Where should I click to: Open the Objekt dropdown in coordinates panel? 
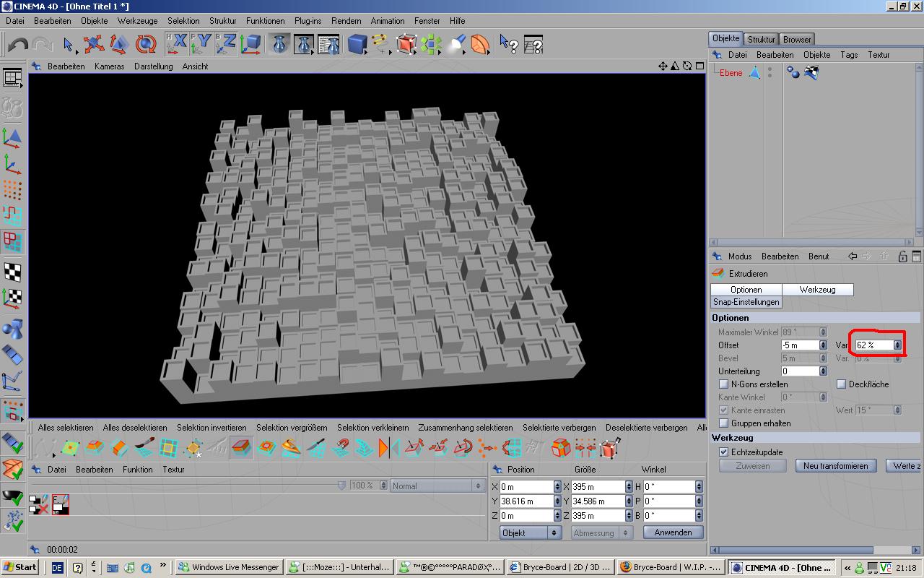pyautogui.click(x=530, y=532)
